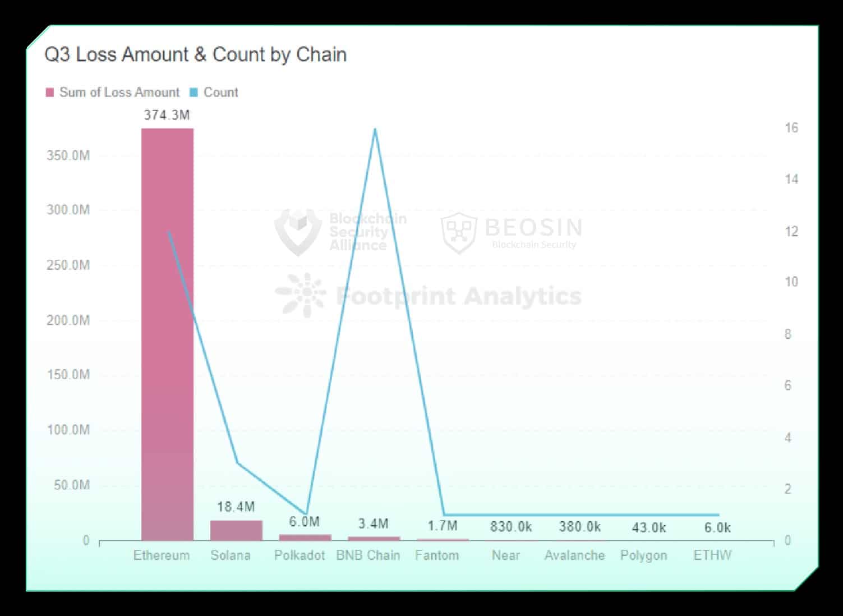The width and height of the screenshot is (843, 616).
Task: Click the BNB Chain count peak point
Action: point(375,129)
